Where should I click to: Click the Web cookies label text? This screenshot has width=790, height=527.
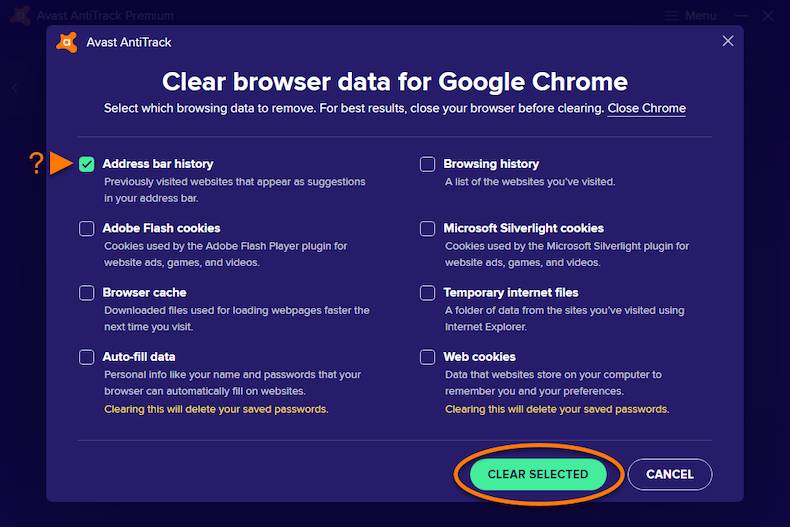[x=479, y=357]
